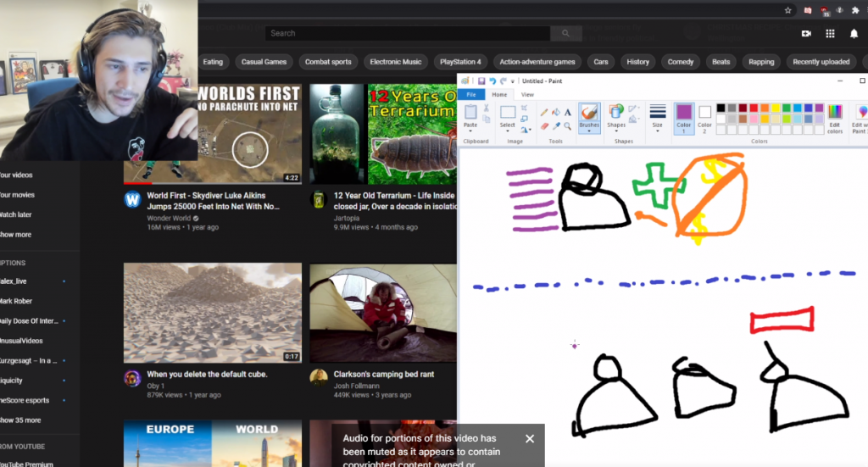The image size is (868, 467).
Task: Open the YouTube notifications bell
Action: tap(854, 34)
